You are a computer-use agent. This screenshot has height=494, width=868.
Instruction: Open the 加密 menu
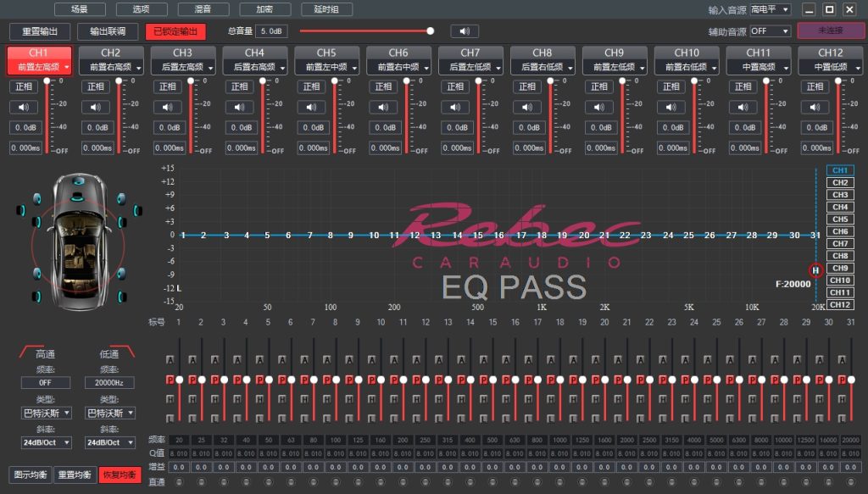[x=264, y=8]
